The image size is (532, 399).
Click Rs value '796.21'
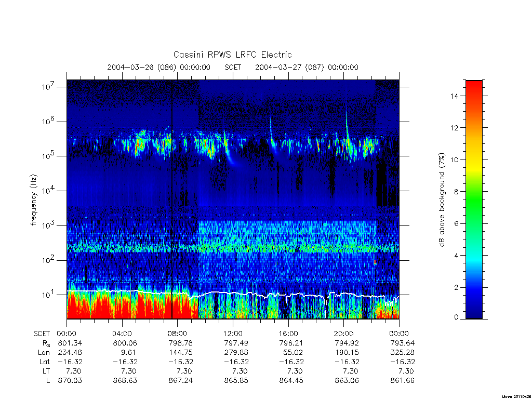tap(291, 343)
